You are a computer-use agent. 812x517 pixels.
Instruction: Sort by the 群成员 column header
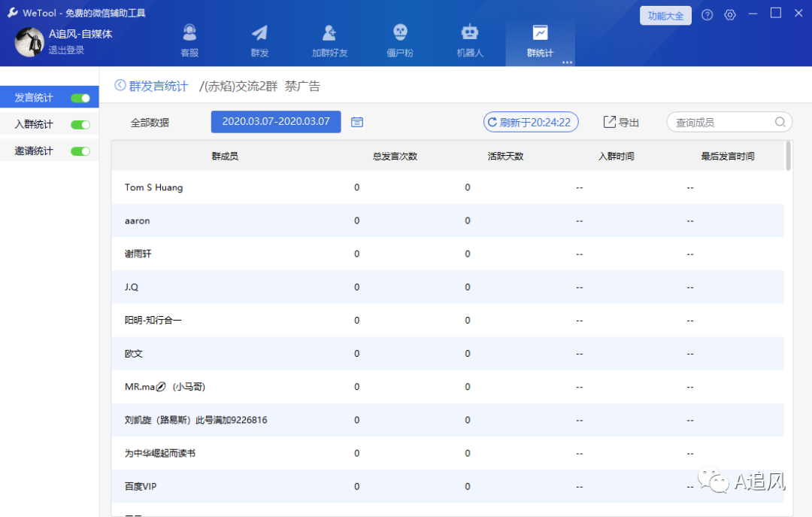pyautogui.click(x=225, y=156)
